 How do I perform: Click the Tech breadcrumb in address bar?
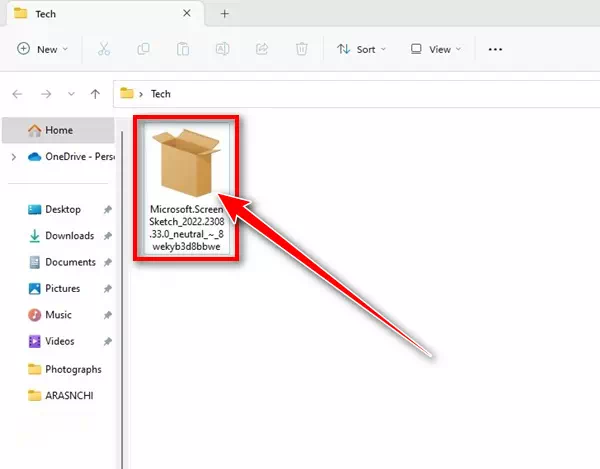[161, 94]
